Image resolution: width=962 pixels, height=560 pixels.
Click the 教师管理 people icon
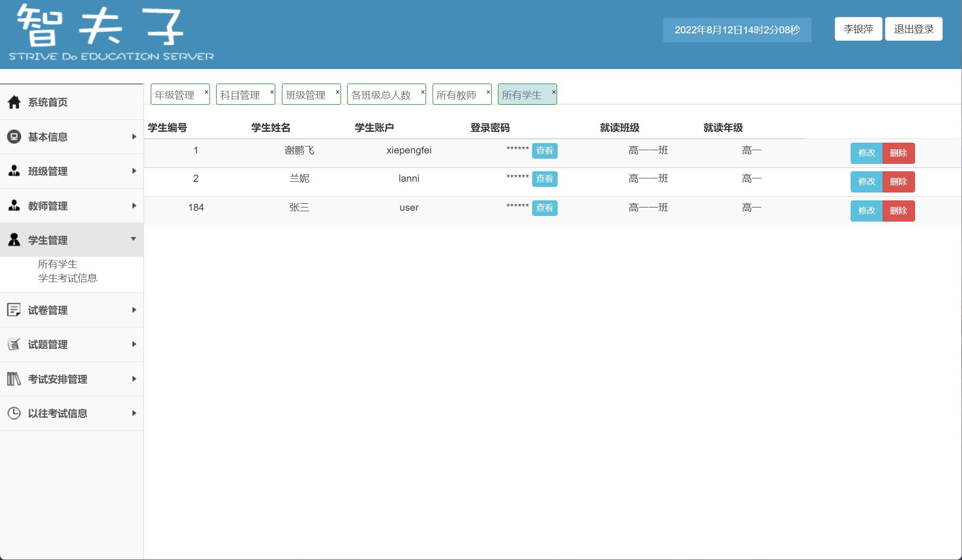[x=14, y=206]
